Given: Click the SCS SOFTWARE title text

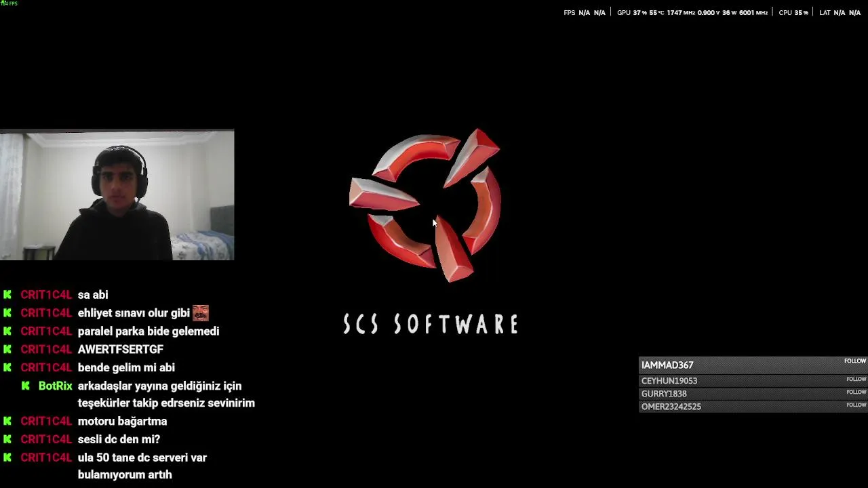Looking at the screenshot, I should click(x=431, y=324).
